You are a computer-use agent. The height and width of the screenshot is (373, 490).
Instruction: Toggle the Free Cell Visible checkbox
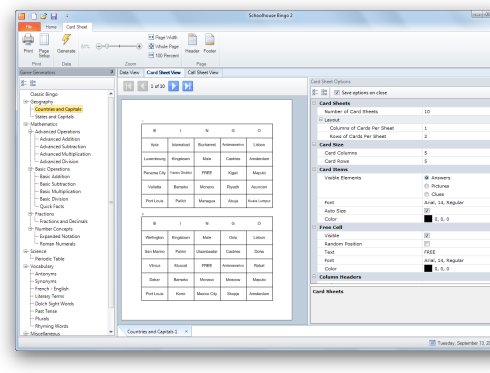[427, 235]
